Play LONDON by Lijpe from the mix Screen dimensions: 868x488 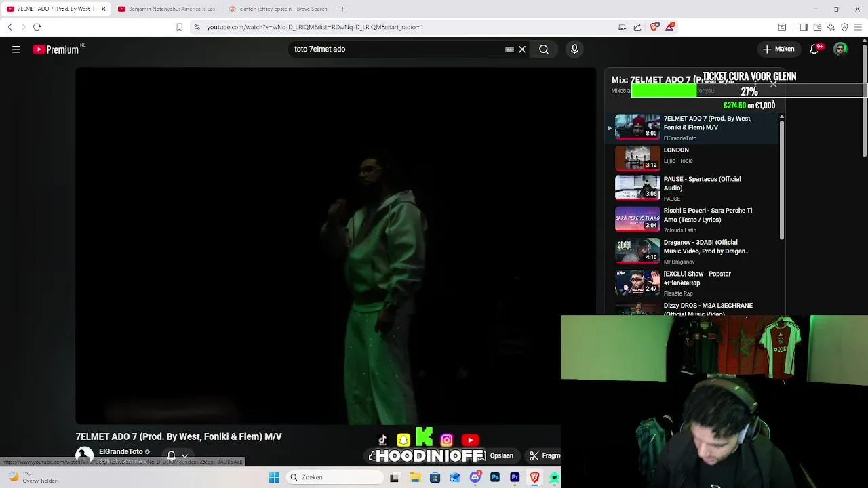tap(693, 158)
